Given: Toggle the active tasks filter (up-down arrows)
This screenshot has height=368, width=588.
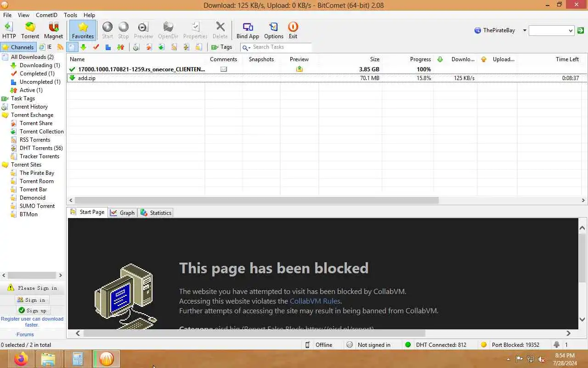Looking at the screenshot, I should coord(120,47).
